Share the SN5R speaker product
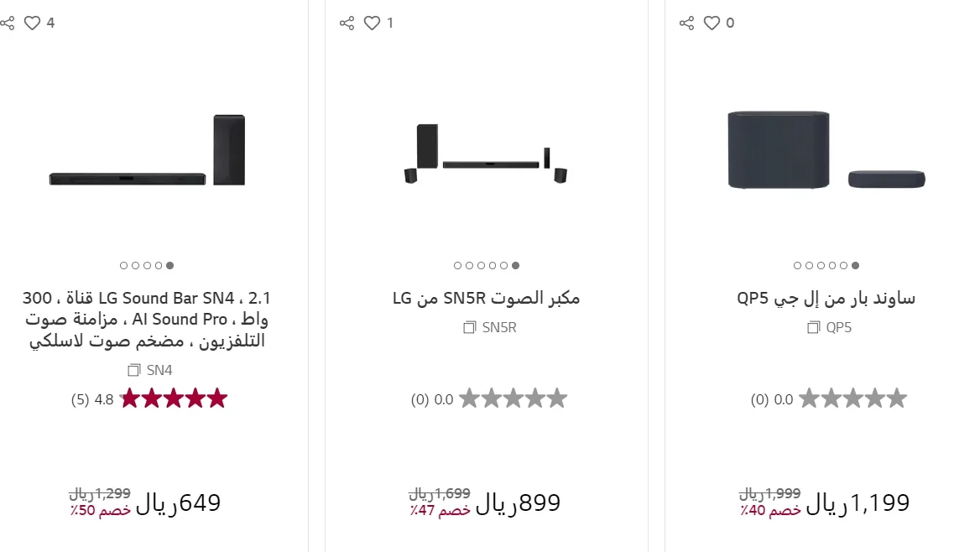Viewport: 980px width, 552px height. (347, 23)
